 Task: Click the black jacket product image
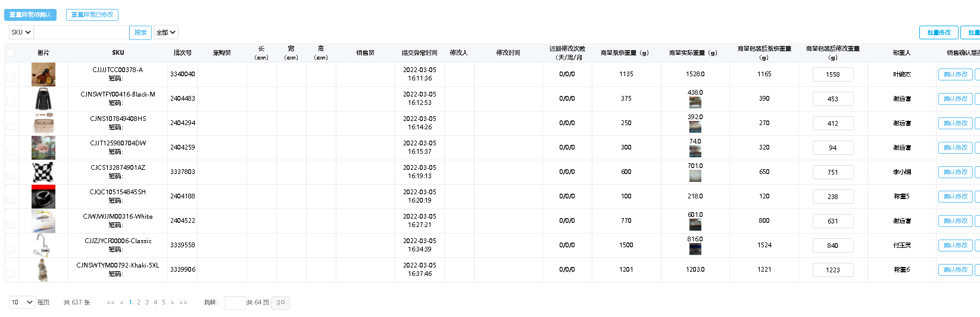(x=43, y=99)
